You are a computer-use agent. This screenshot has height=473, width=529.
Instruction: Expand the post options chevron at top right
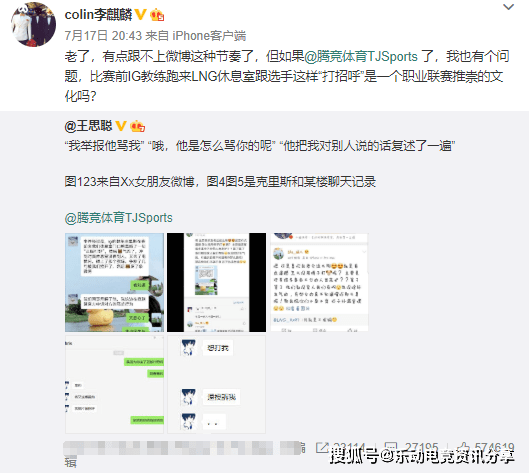[x=508, y=7]
